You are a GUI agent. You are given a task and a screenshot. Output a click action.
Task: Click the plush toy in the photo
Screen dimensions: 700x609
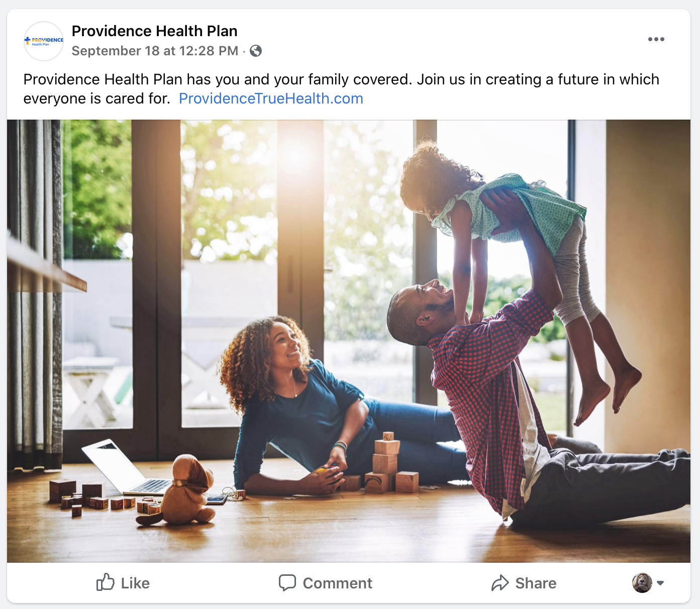point(179,490)
